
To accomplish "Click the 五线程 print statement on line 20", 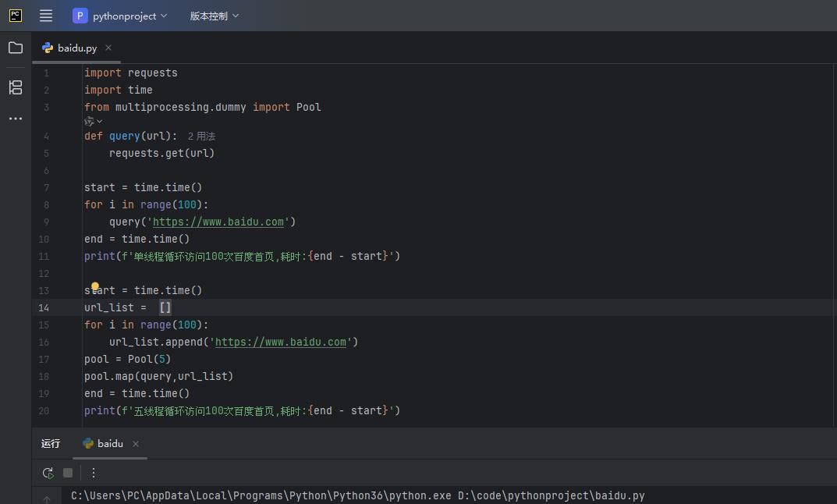I will click(242, 410).
